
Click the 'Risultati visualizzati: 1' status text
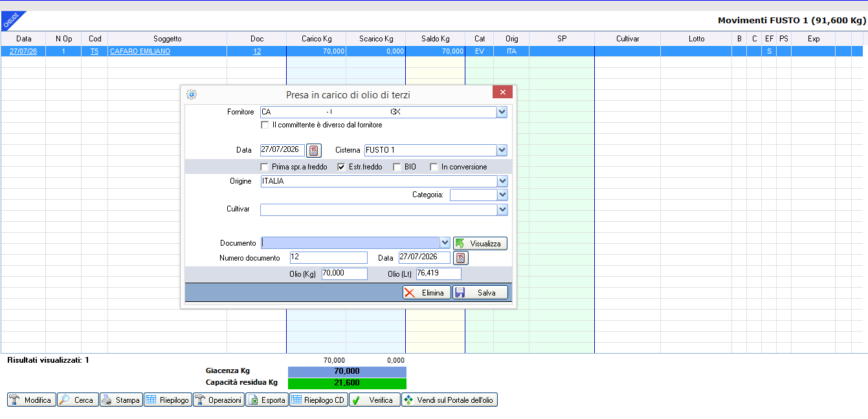[x=48, y=360]
